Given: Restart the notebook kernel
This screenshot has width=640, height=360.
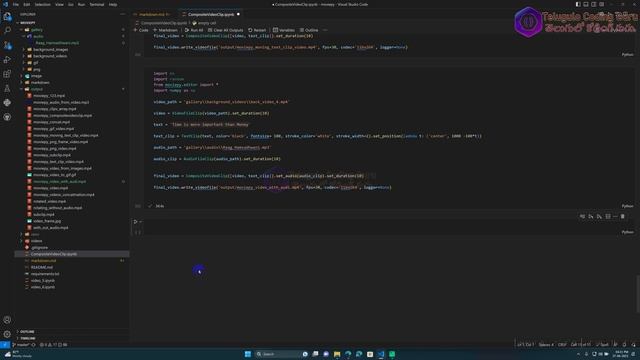Looking at the screenshot, I should click(257, 30).
